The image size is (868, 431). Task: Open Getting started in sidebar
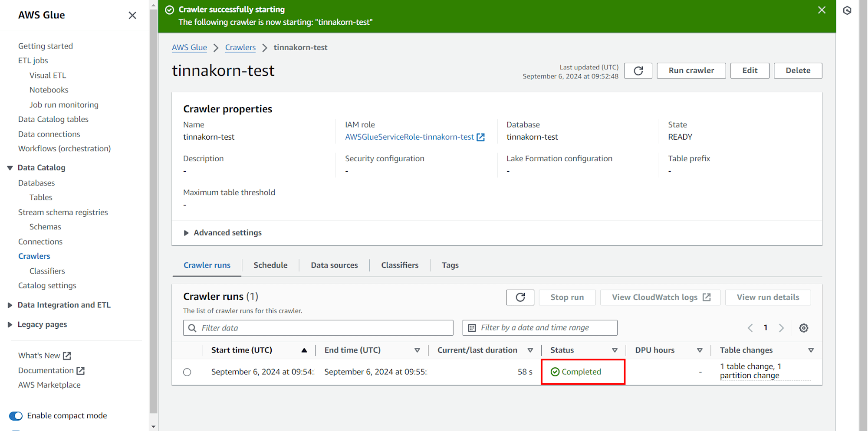pos(46,46)
